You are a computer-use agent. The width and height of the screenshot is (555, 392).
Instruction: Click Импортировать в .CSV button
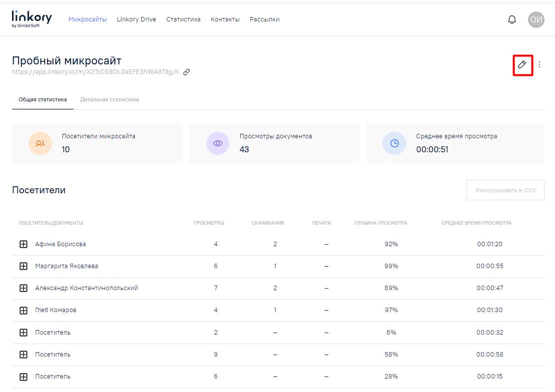click(505, 190)
